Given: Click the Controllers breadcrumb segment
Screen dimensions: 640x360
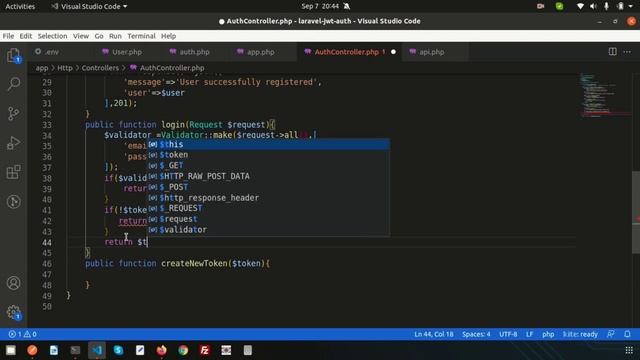Looking at the screenshot, I should 100,68.
